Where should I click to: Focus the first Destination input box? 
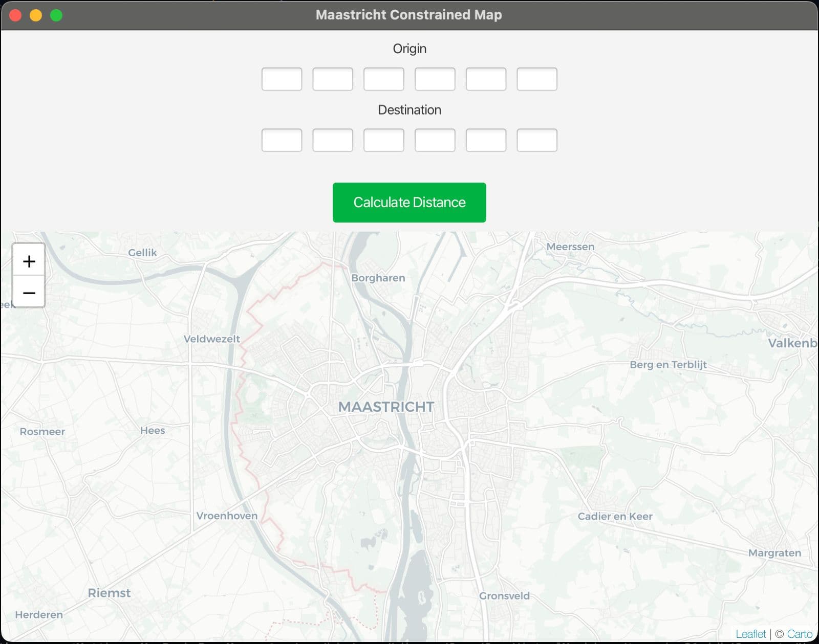tap(282, 140)
